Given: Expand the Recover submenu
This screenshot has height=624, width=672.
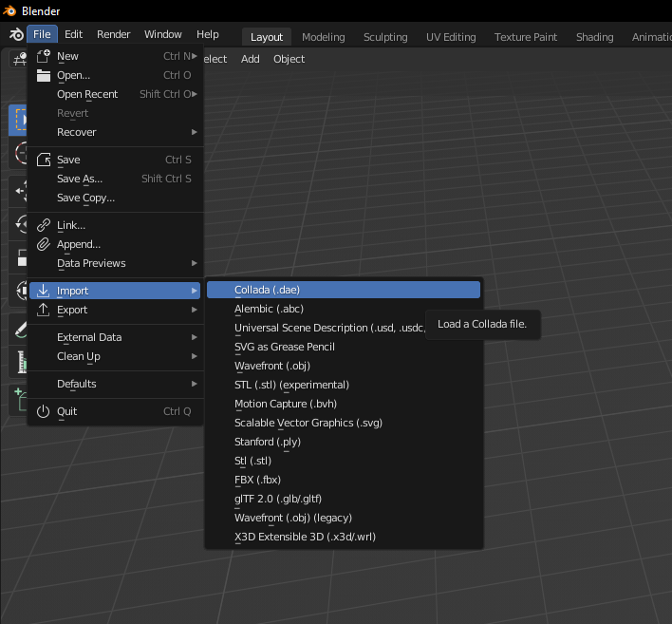Looking at the screenshot, I should click(x=115, y=132).
